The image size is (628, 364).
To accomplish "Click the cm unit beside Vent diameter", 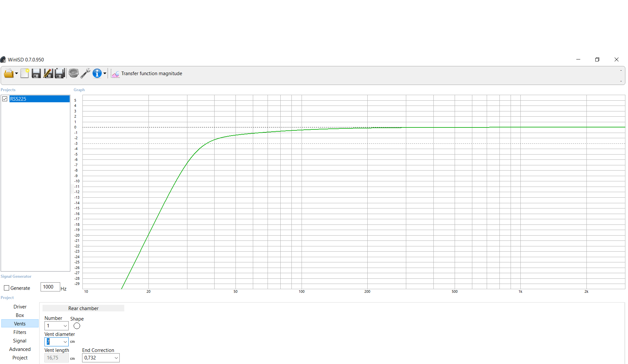I will (x=73, y=342).
